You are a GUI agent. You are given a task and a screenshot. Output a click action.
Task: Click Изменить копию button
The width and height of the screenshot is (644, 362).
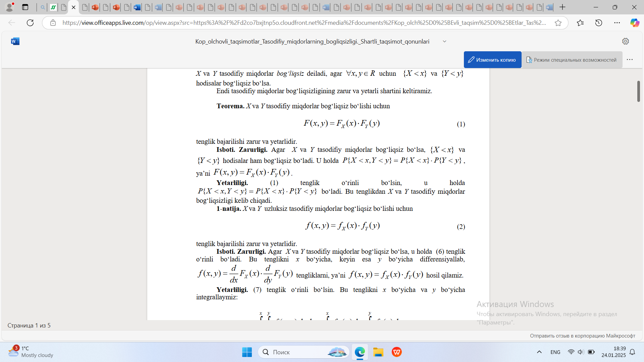pos(492,60)
